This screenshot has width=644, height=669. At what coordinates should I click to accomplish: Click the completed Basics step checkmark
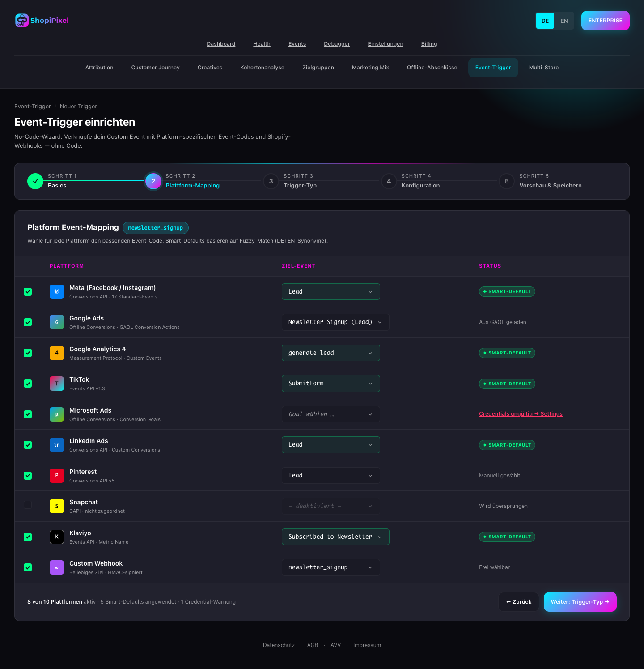[35, 181]
